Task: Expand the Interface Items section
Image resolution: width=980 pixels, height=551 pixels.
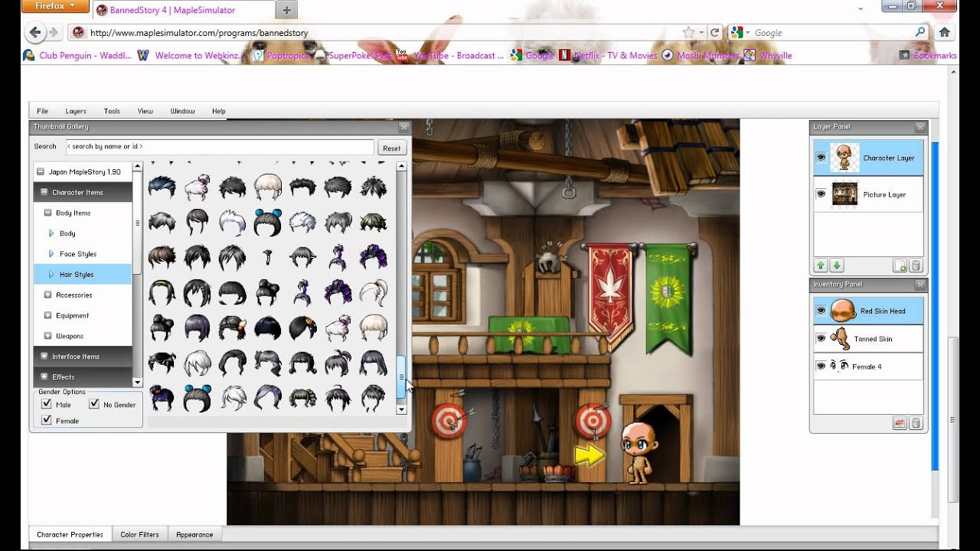Action: 44,357
